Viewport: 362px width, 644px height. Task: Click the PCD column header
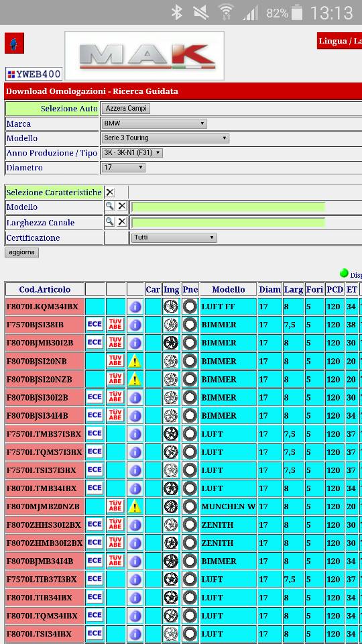335,290
